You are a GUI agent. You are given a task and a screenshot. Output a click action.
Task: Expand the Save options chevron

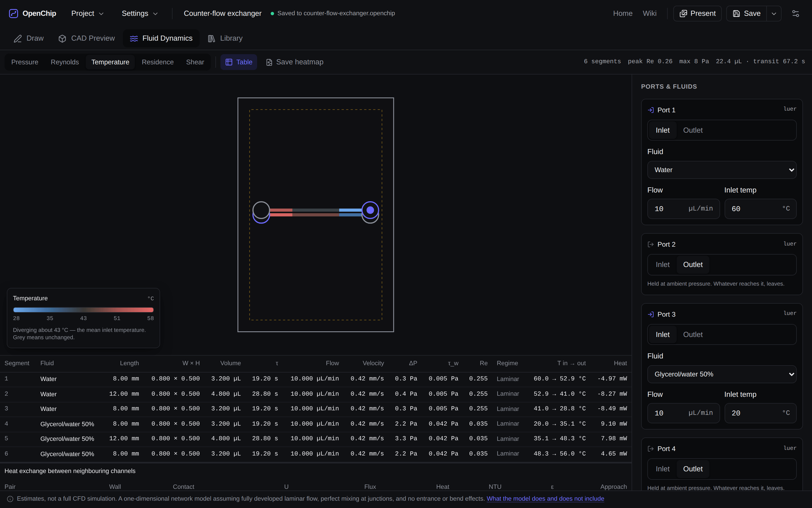coord(774,14)
